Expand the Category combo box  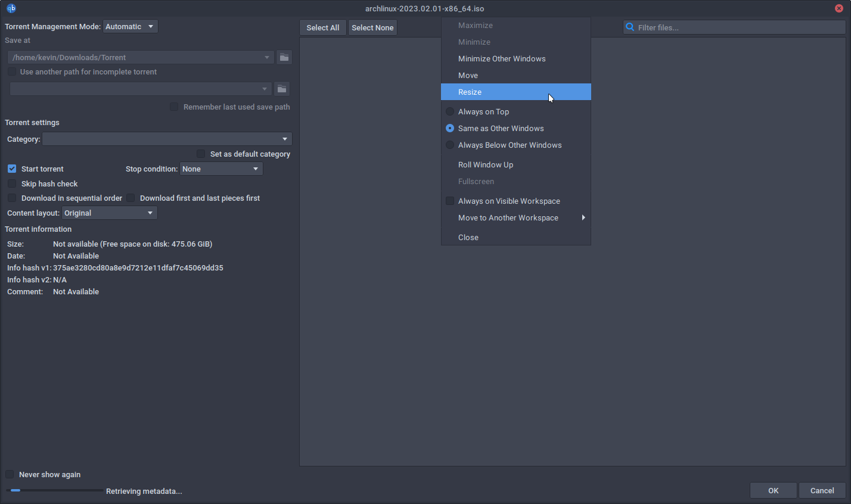point(167,139)
